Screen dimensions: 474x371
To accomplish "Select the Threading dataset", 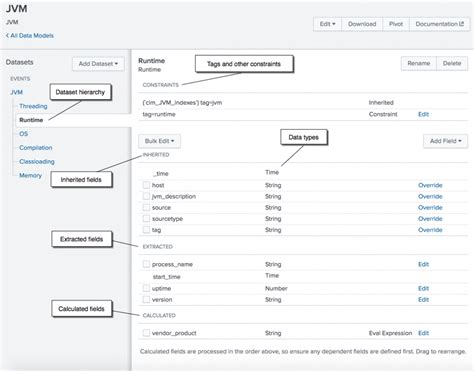I will tap(33, 106).
